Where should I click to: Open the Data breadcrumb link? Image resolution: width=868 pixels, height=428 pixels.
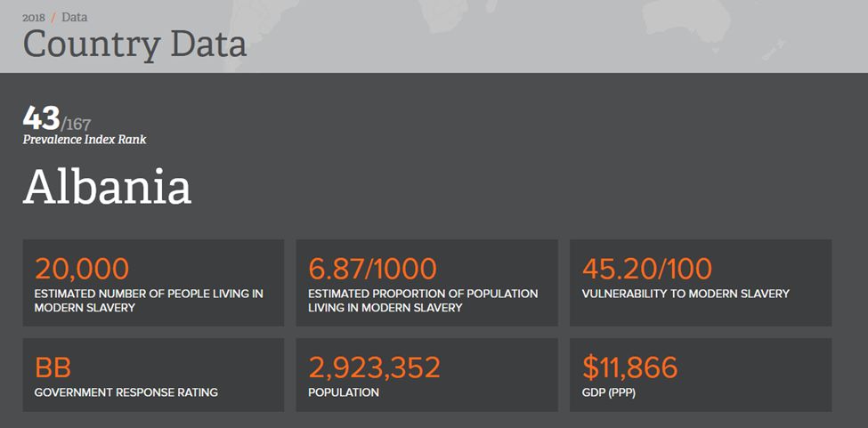coord(75,17)
